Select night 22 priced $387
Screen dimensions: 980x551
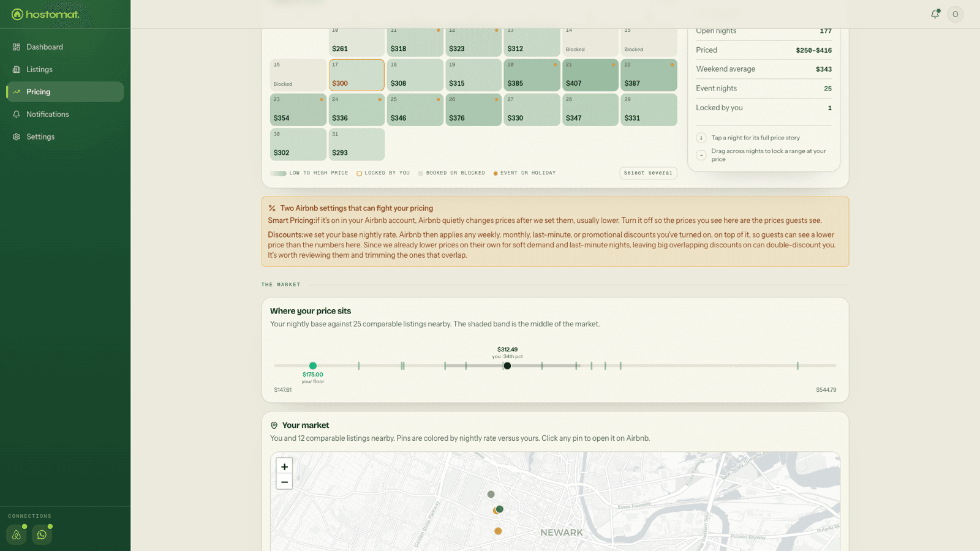[x=649, y=75]
